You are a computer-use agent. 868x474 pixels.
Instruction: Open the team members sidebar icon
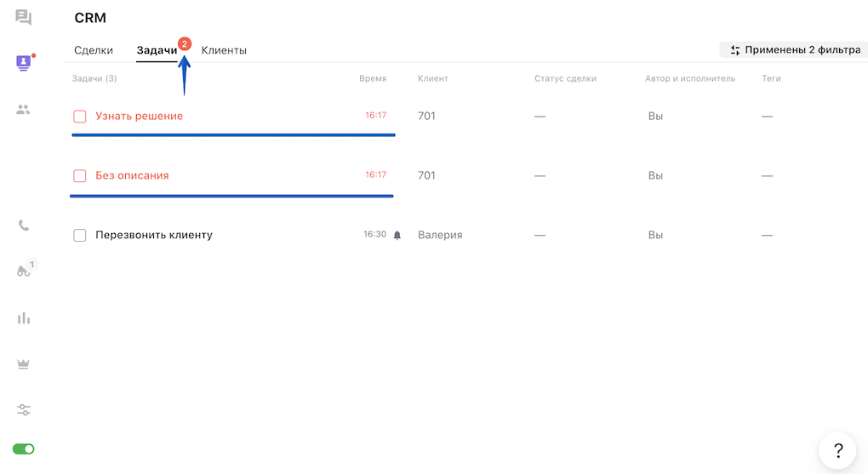point(23,110)
